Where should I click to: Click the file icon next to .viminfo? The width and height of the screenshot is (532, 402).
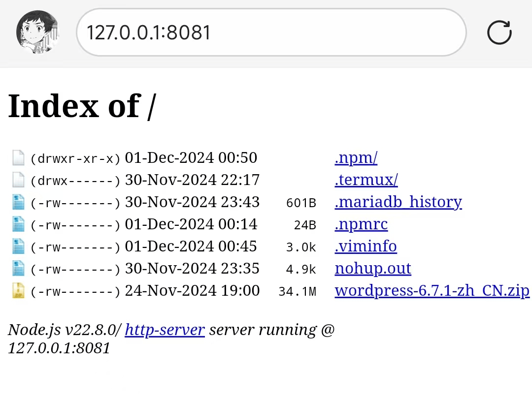[x=18, y=247]
